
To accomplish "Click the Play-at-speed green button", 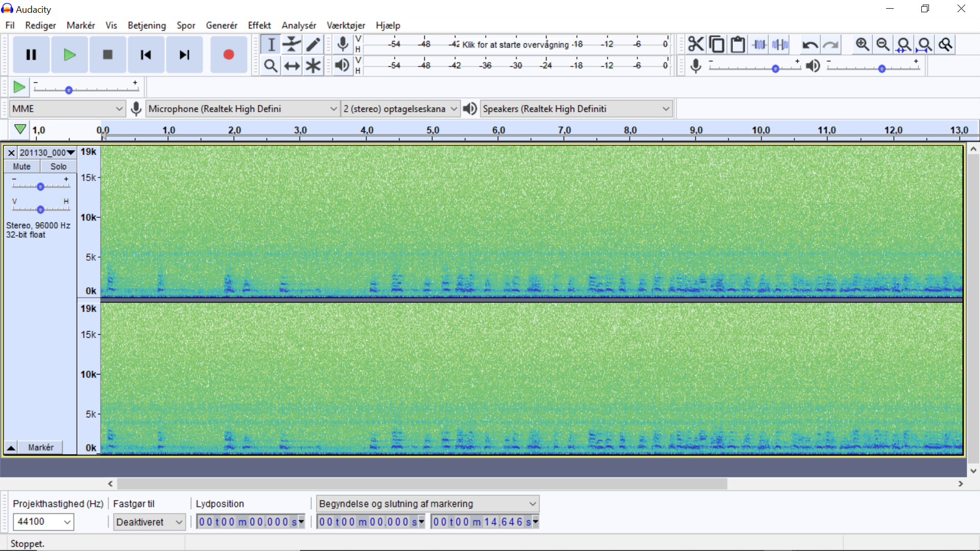I will tap(19, 87).
